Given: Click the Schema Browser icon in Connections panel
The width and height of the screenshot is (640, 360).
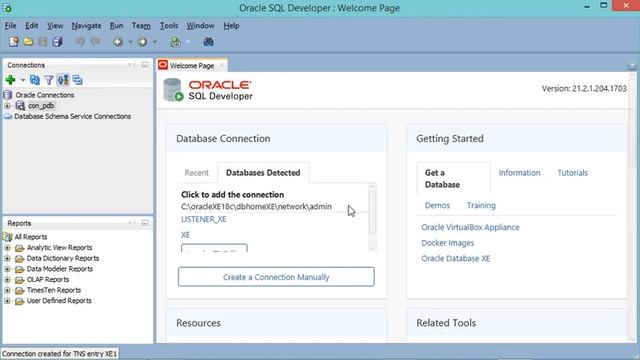Looking at the screenshot, I should point(63,80).
